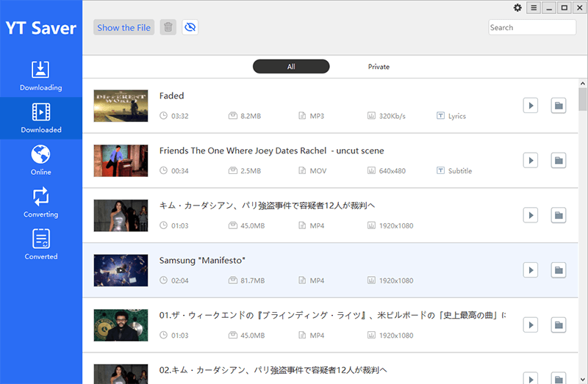Select the Faded title text
The height and width of the screenshot is (384, 588).
(x=172, y=96)
